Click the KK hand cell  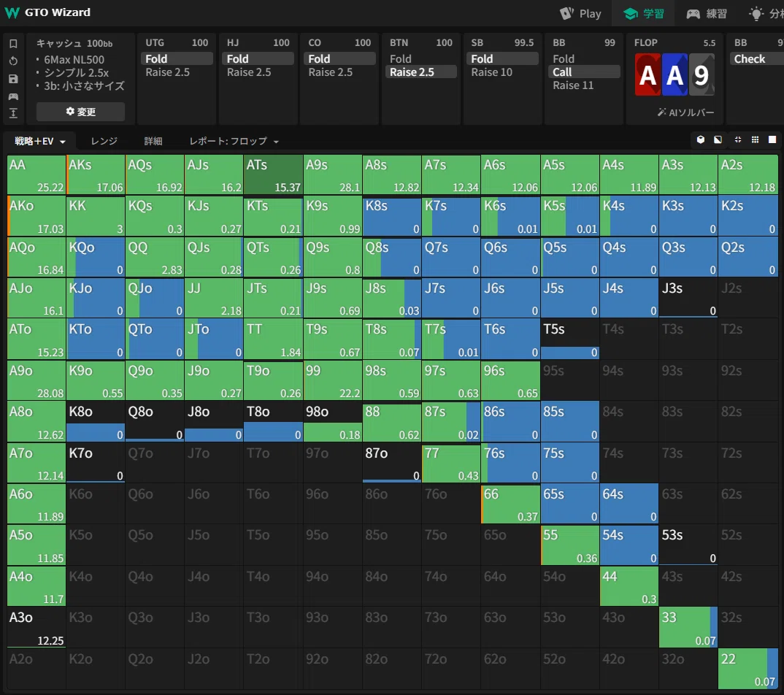coord(96,216)
